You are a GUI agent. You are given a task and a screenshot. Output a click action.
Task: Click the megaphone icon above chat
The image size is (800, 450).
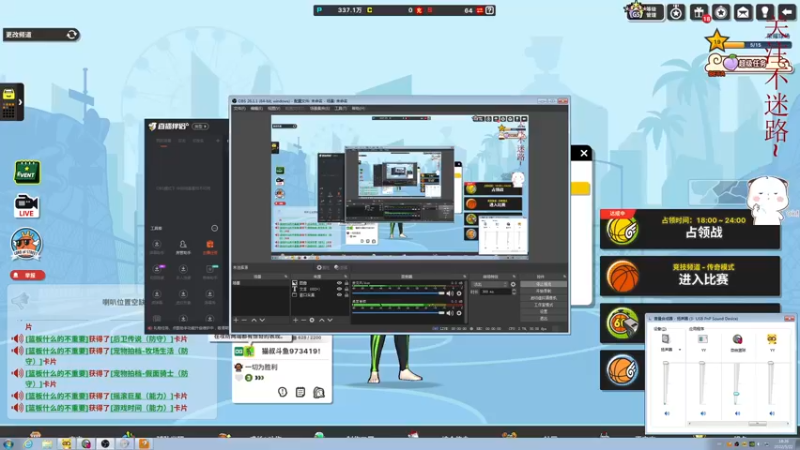(20, 301)
